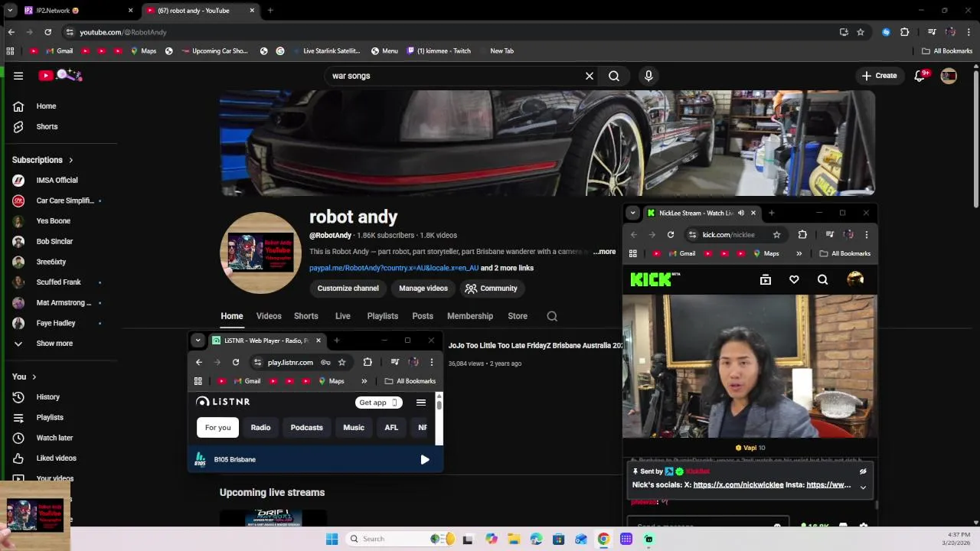Expand the channel description with ...more
The height and width of the screenshot is (551, 980).
tap(605, 252)
